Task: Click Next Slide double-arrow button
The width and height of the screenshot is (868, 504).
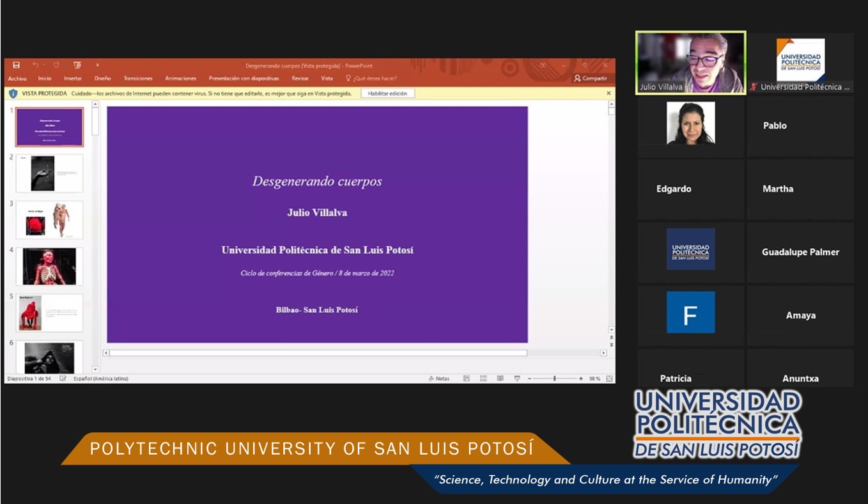Action: (612, 344)
